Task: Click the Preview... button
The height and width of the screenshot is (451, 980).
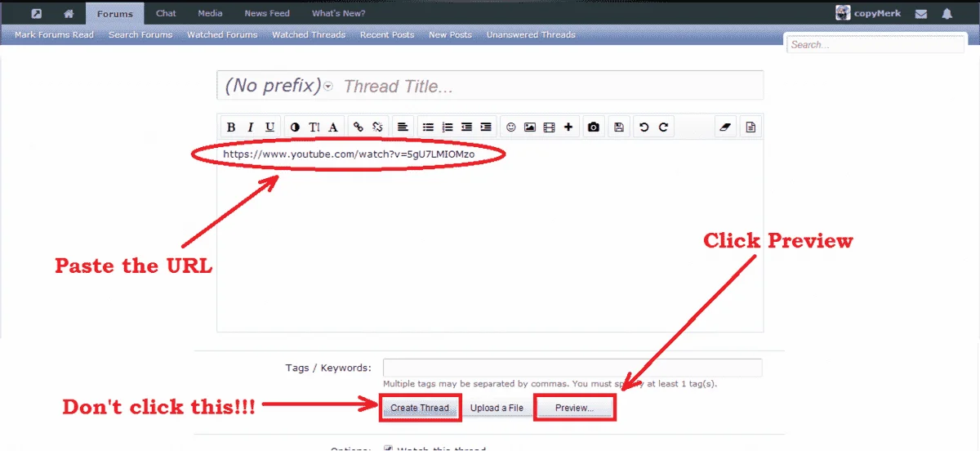Action: click(x=574, y=408)
